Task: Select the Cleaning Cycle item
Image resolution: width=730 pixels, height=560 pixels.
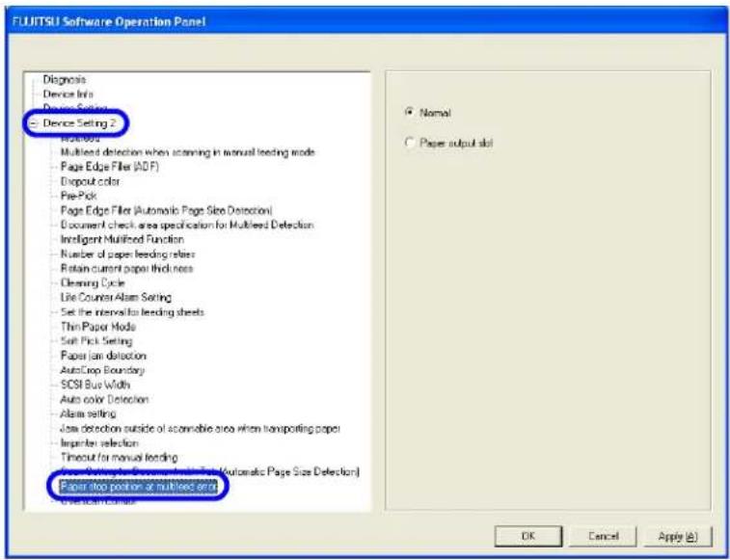Action: [x=93, y=283]
